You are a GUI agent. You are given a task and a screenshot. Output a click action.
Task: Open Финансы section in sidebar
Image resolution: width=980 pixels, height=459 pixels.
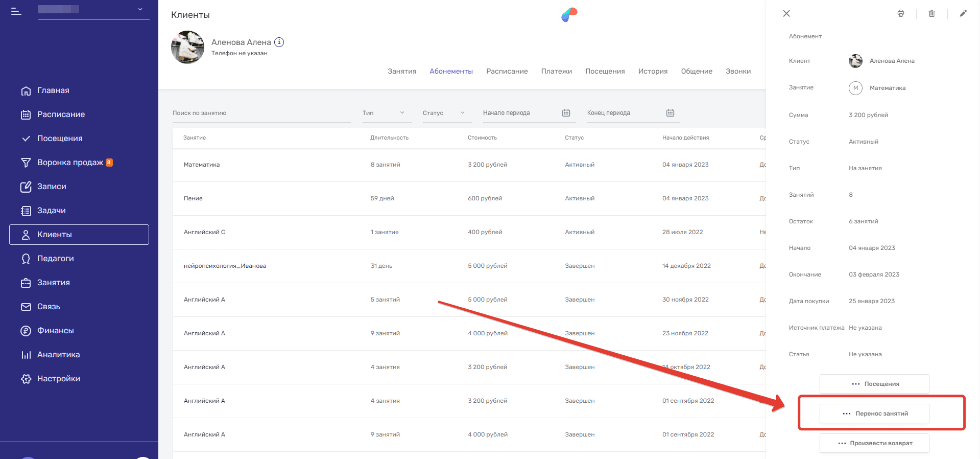(x=55, y=331)
